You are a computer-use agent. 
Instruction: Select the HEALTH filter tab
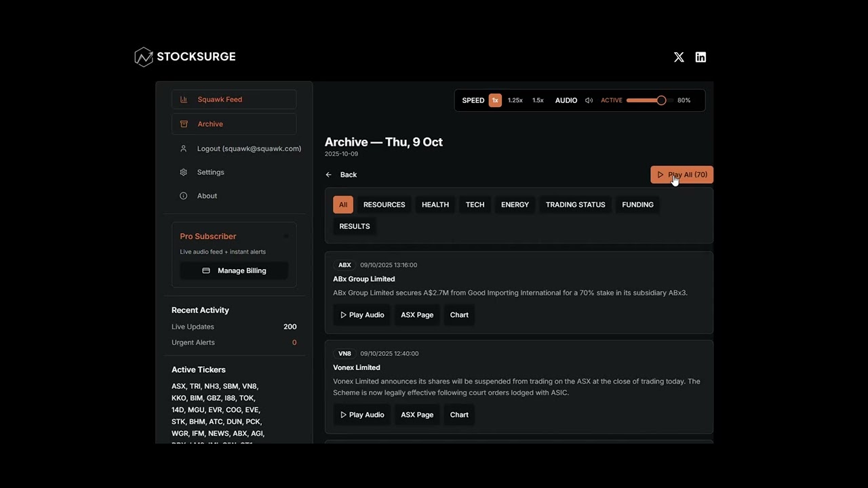[435, 205]
